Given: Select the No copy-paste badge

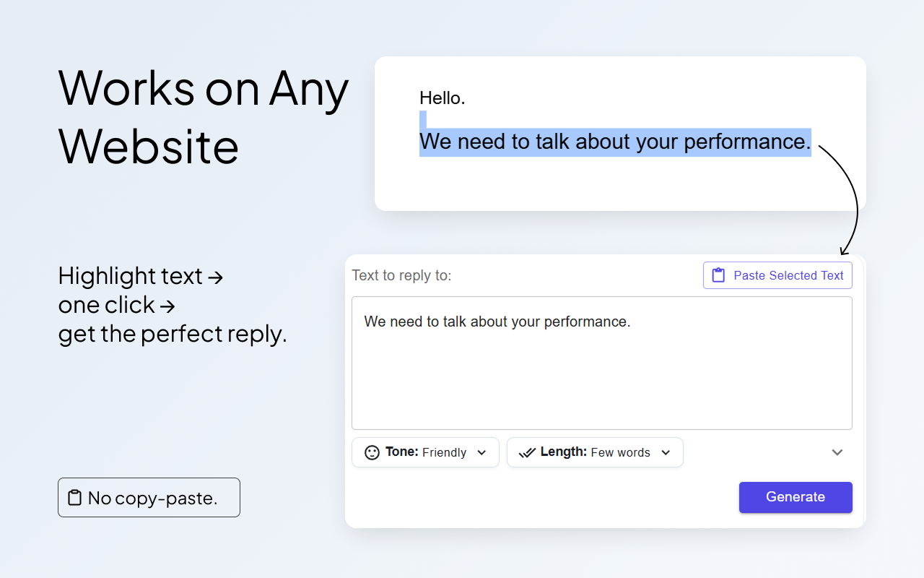Looking at the screenshot, I should coord(149,497).
